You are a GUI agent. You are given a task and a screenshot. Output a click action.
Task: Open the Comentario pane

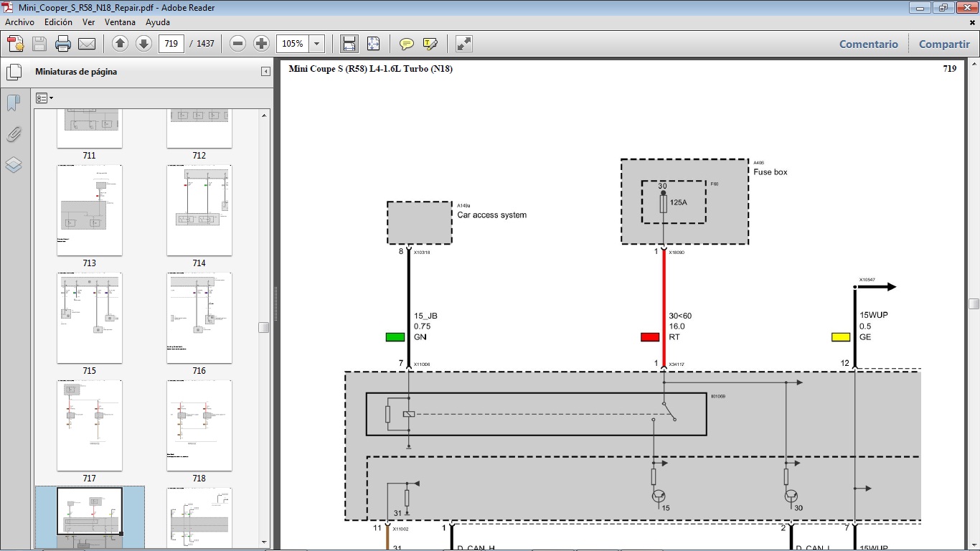[x=869, y=44]
